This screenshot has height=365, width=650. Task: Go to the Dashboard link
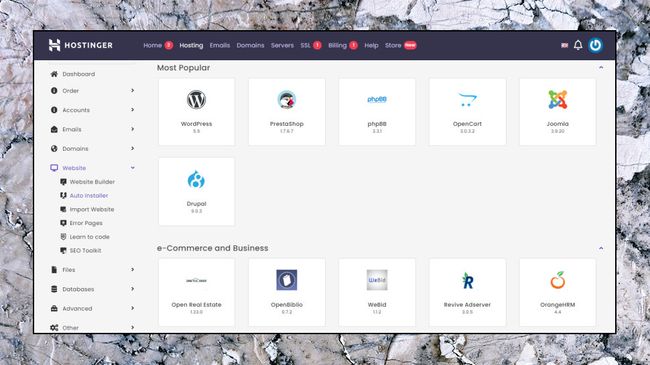coord(78,74)
